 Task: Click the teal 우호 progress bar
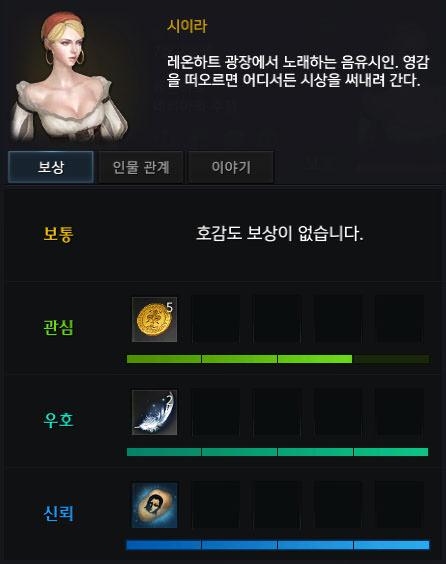(278, 452)
